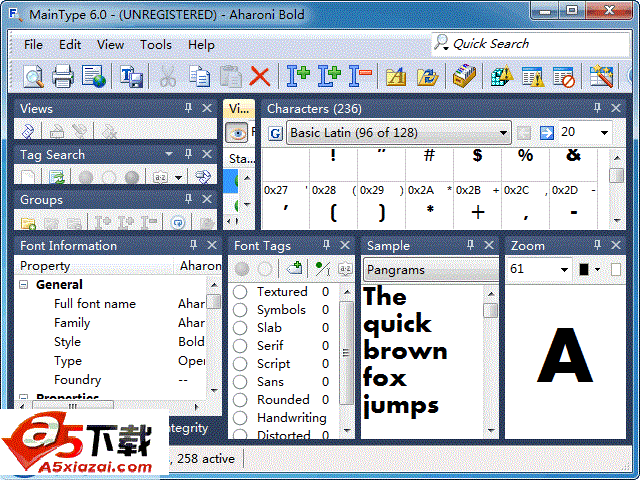This screenshot has height=480, width=640.
Task: Switch to the Vi... tab
Action: coord(239,109)
